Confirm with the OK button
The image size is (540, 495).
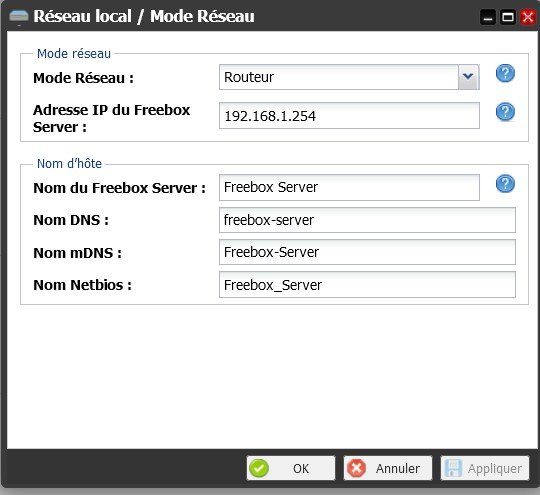pos(291,468)
